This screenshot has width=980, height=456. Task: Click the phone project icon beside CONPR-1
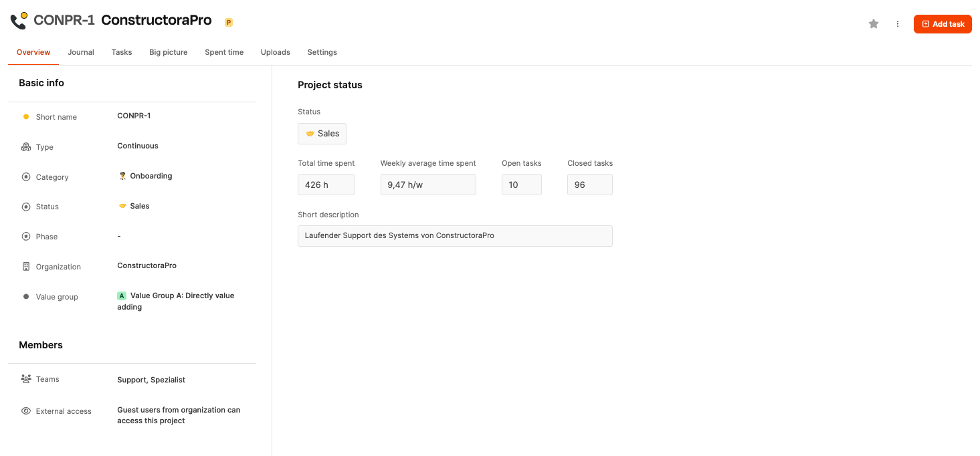[x=19, y=21]
